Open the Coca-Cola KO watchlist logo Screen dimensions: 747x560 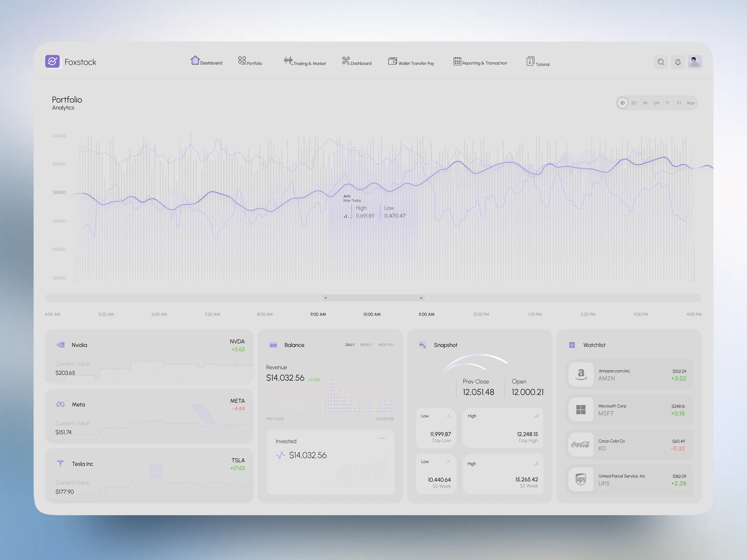[x=581, y=444]
